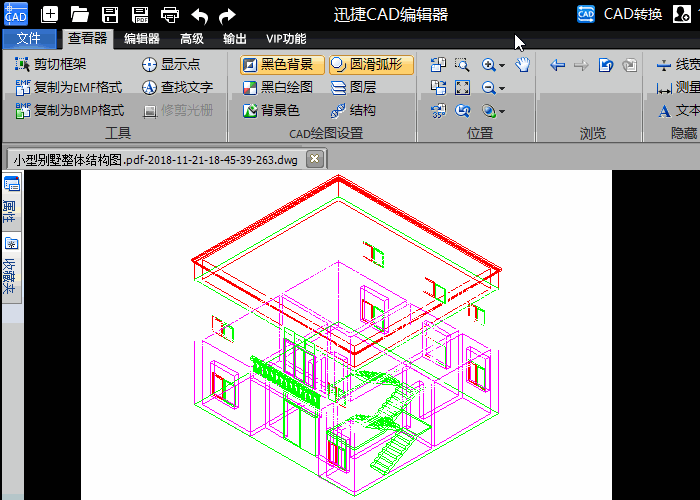Click the user account icon

coord(682,14)
